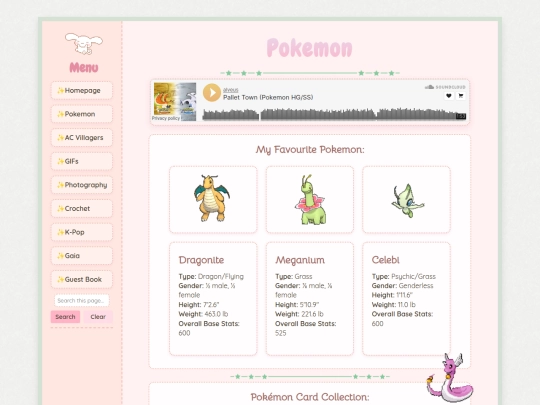Click the My Favourite Pokemon heading
This screenshot has width=540, height=405.
click(310, 150)
